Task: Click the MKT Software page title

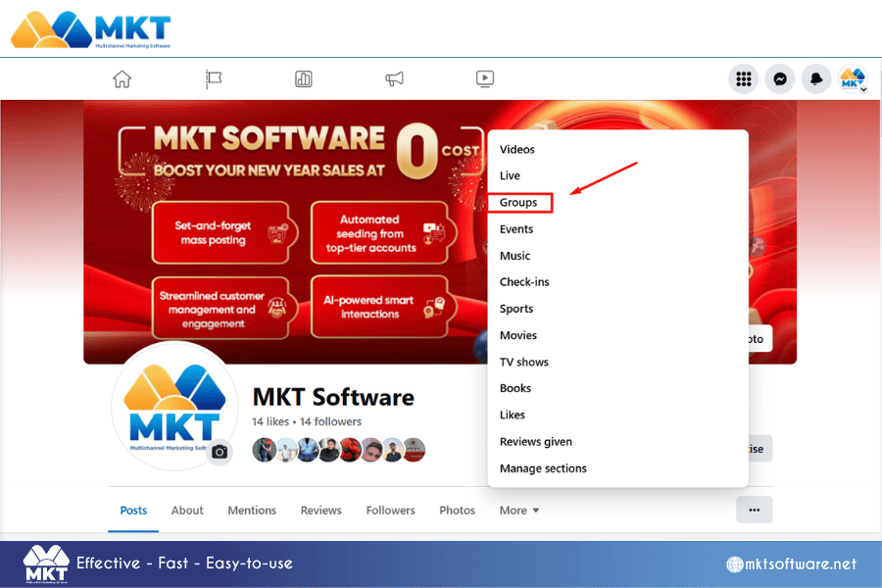Action: (333, 397)
